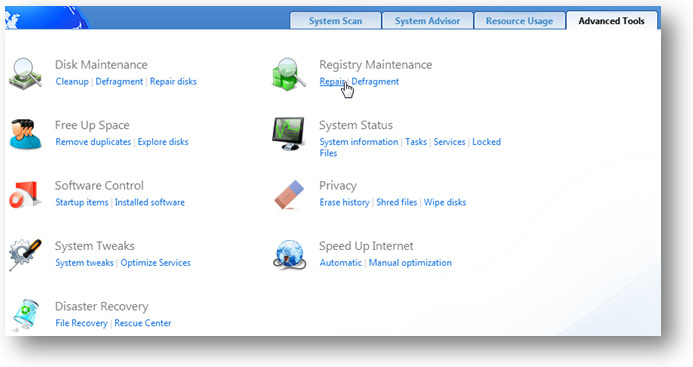Click the Software Control icon
Image resolution: width=693 pixels, height=367 pixels.
[x=25, y=195]
